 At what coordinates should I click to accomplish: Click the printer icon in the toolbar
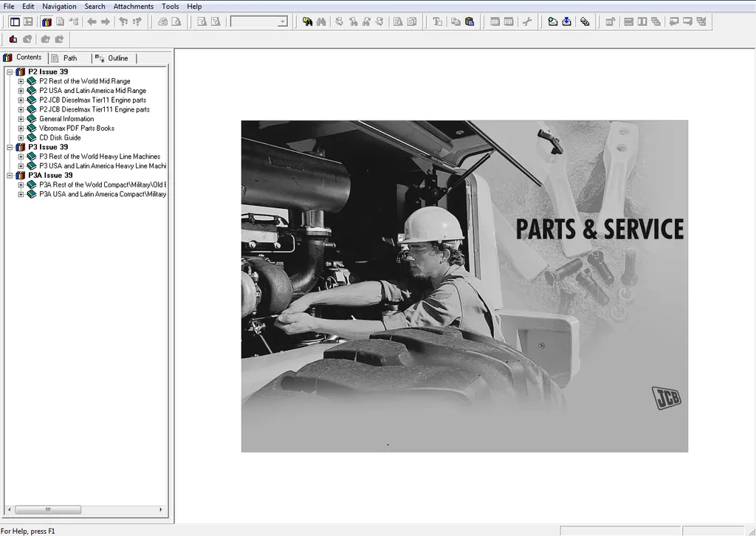[163, 21]
